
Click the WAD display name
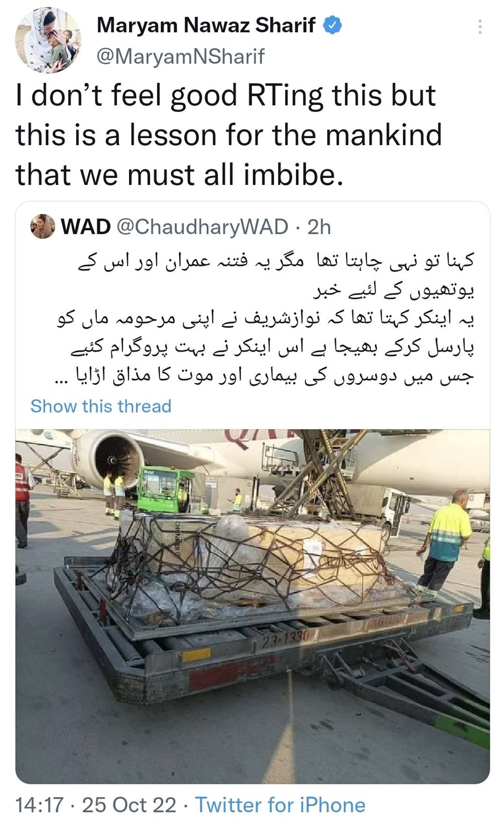click(x=85, y=227)
